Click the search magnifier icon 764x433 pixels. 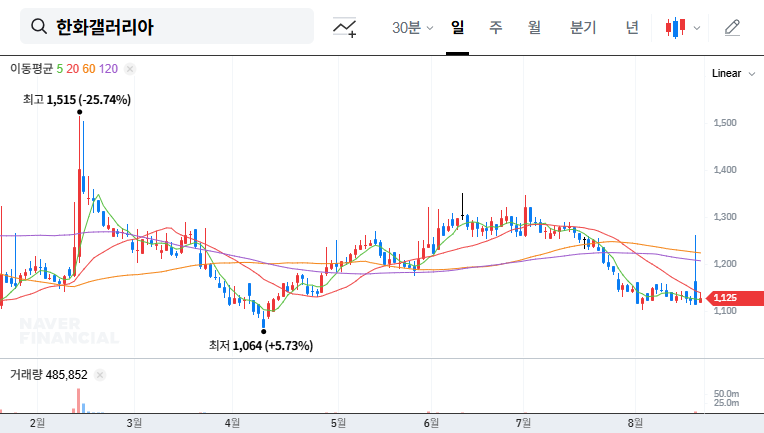click(39, 26)
